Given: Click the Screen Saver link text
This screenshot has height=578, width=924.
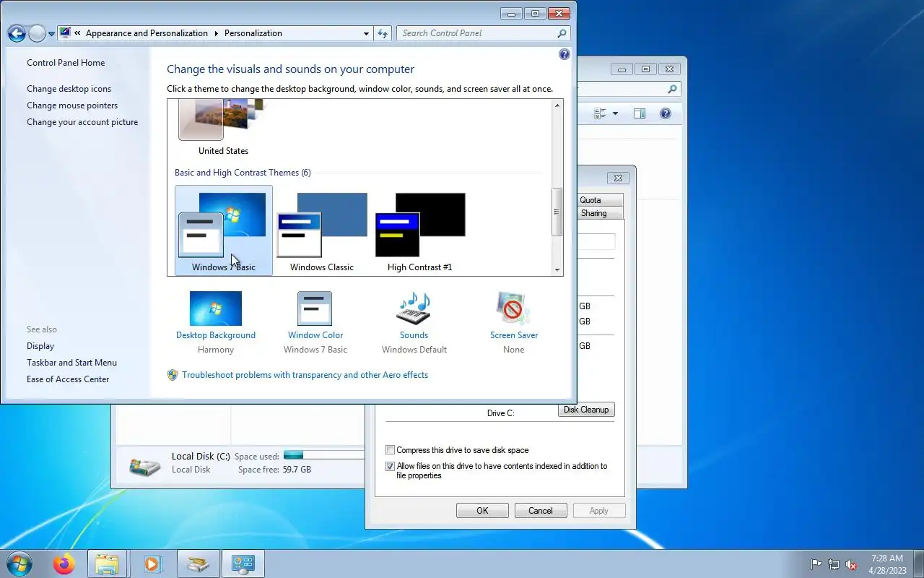Looking at the screenshot, I should [514, 335].
